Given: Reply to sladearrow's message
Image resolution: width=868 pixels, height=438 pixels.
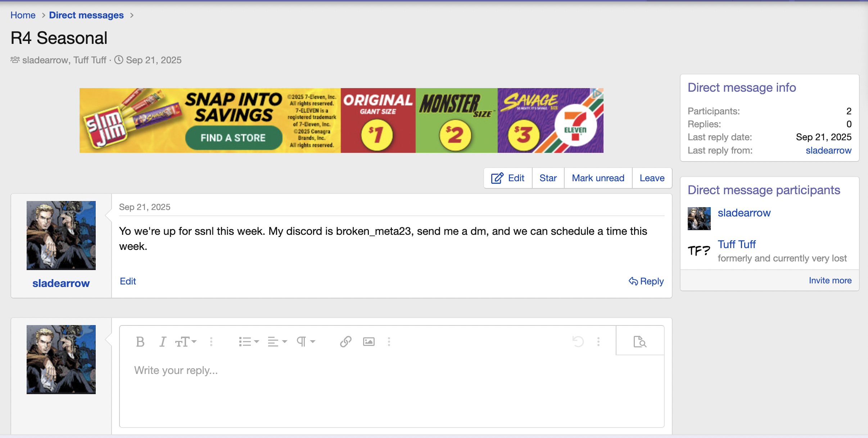Looking at the screenshot, I should (x=646, y=281).
